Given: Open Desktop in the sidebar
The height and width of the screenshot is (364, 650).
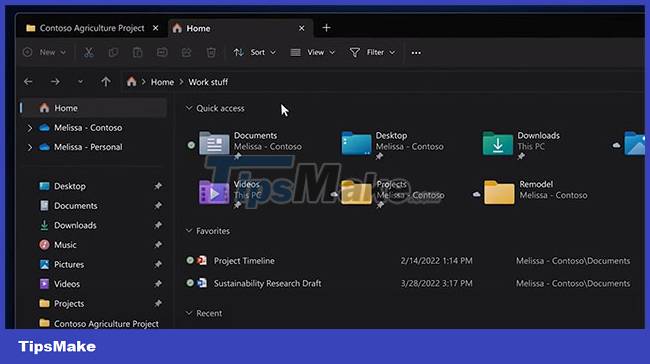Looking at the screenshot, I should 70,186.
